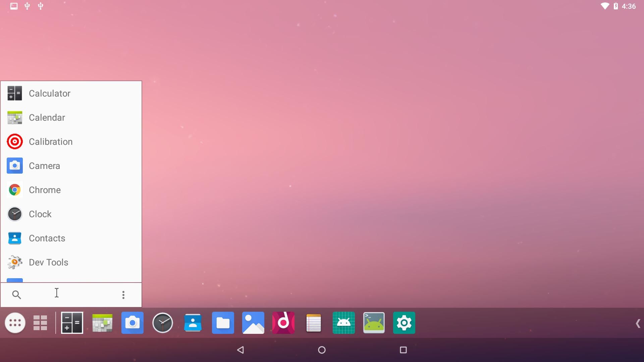Expand the hidden right sidebar arrow
Screen dimensions: 644x362
[x=638, y=323]
